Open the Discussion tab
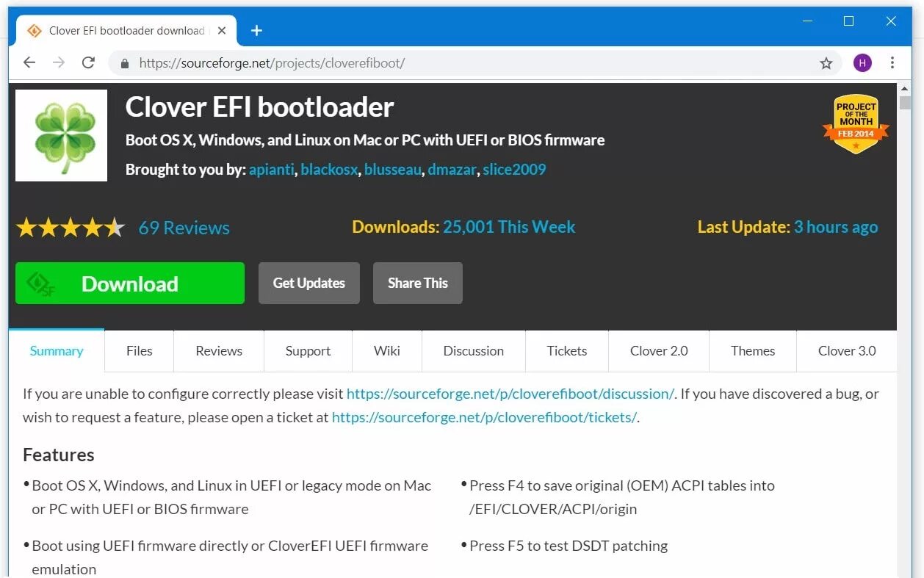Viewport: 924px width, 578px height. 474,351
